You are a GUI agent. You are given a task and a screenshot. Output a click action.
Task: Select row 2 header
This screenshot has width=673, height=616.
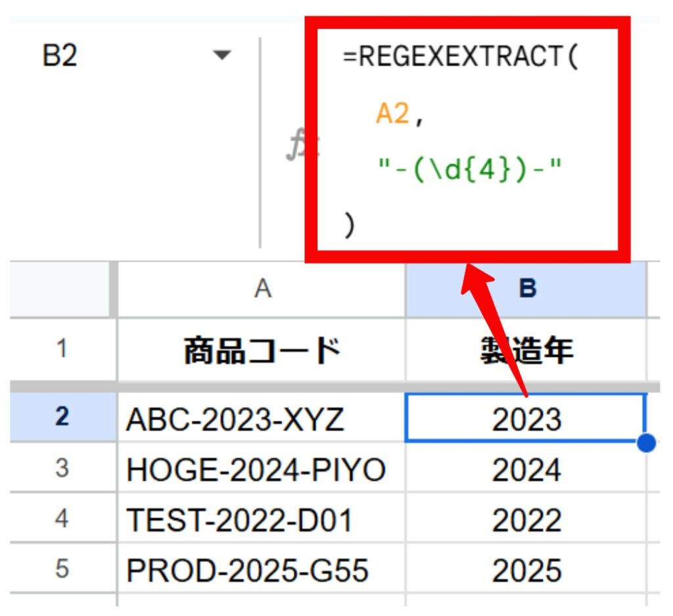[x=62, y=417]
